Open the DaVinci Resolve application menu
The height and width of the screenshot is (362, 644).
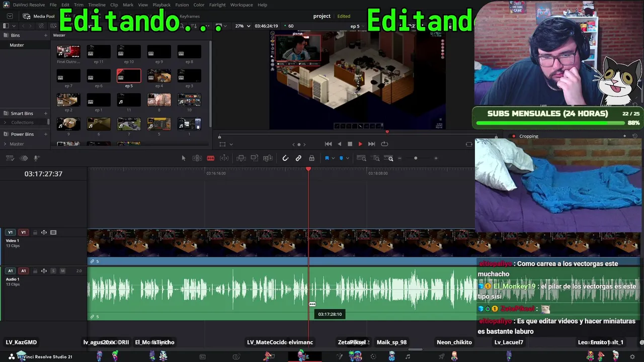tap(29, 5)
